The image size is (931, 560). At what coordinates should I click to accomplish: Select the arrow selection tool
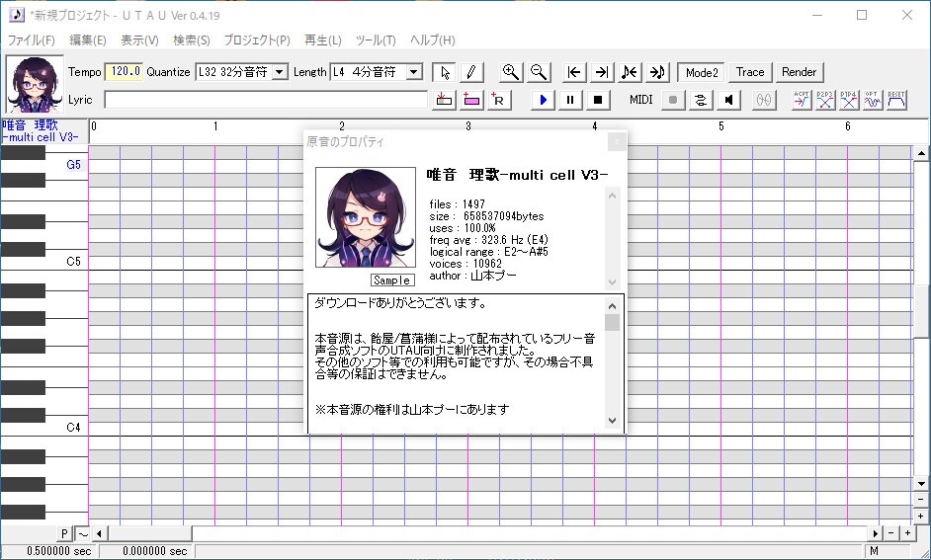point(445,72)
